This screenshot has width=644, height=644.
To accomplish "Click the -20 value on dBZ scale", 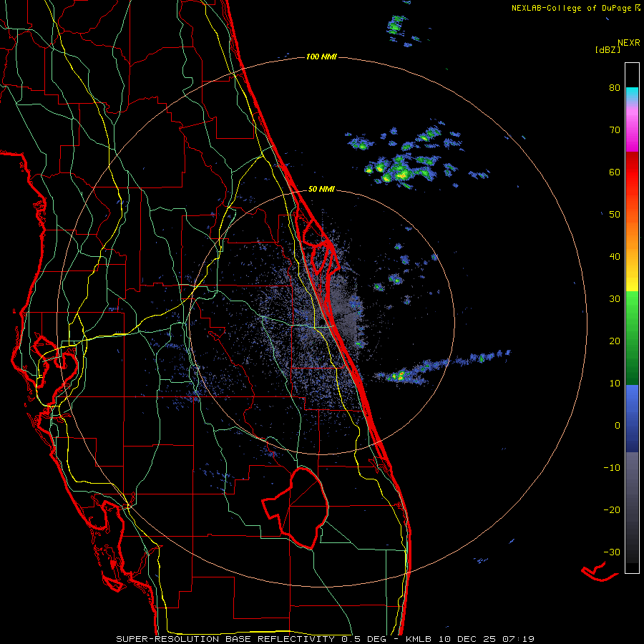I will [x=612, y=510].
